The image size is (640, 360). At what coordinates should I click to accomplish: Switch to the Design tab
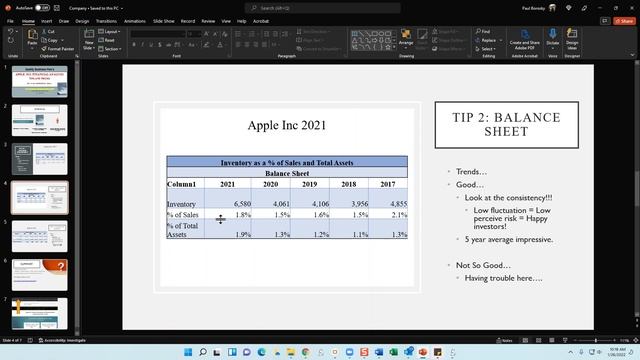coord(82,21)
